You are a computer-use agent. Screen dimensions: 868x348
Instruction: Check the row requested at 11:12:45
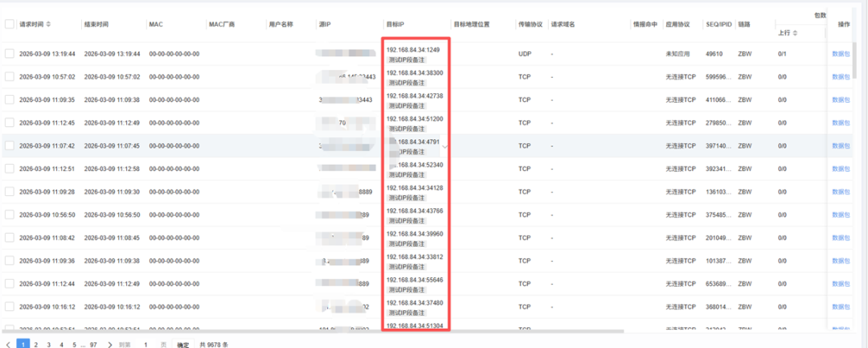coord(10,123)
